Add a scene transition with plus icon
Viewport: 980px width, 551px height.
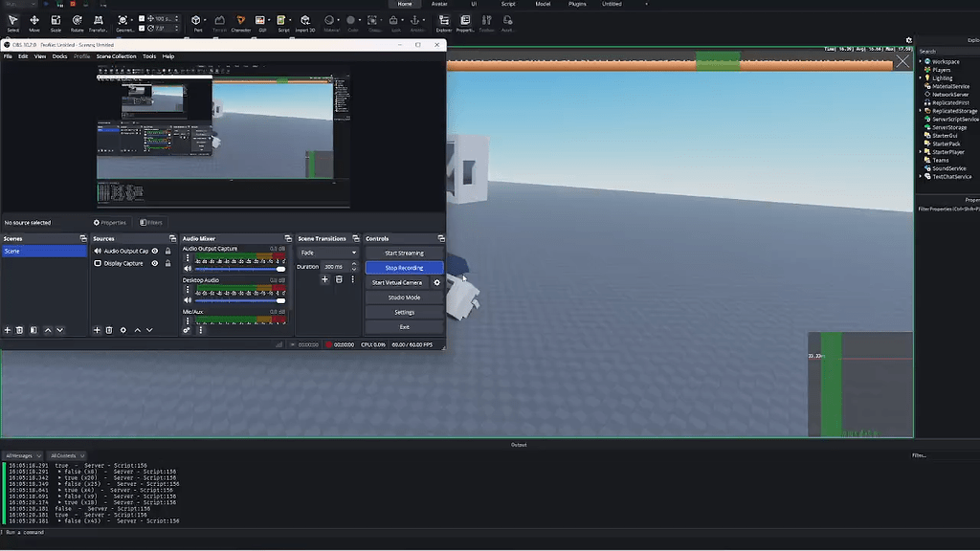(324, 279)
